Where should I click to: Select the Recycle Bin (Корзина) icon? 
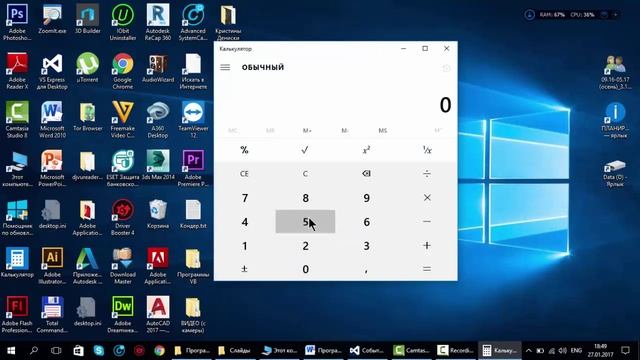pos(158,214)
